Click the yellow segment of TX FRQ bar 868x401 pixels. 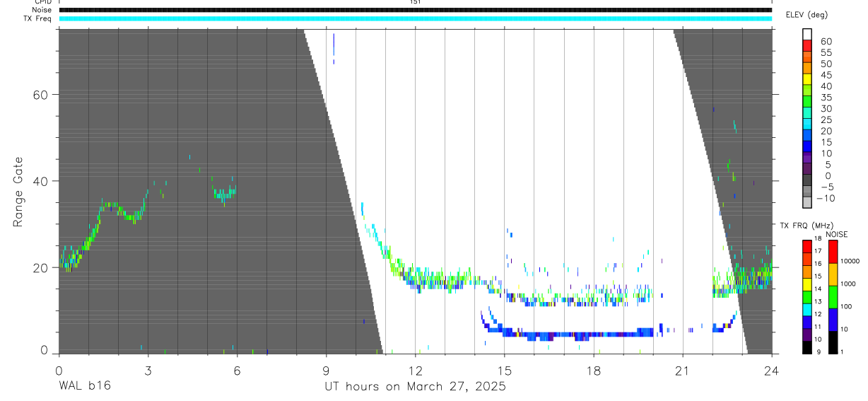(x=807, y=284)
